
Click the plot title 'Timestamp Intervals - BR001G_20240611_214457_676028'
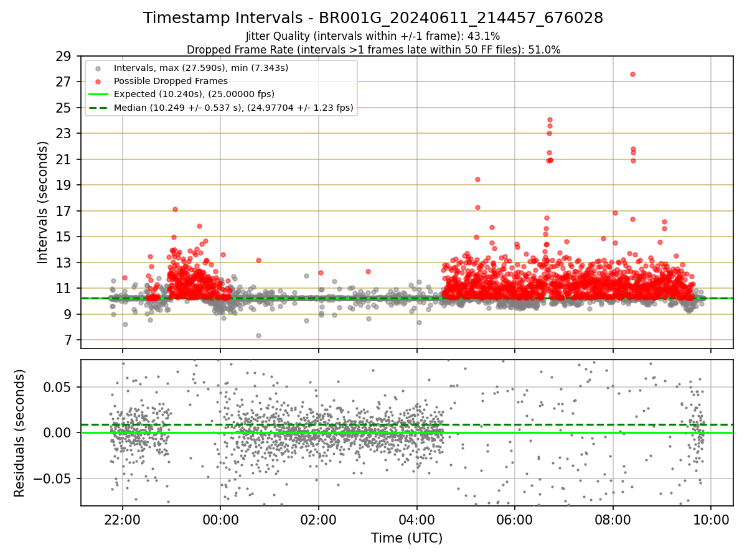click(373, 18)
